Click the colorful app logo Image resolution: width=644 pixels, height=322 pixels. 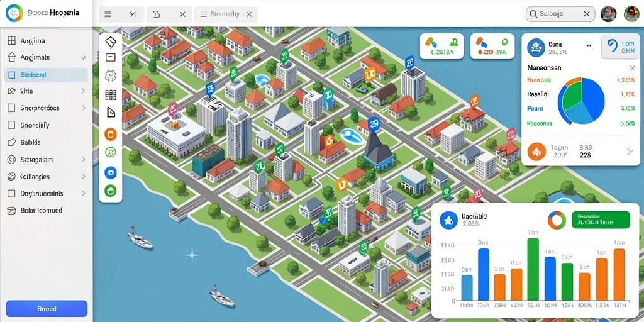coord(14,13)
